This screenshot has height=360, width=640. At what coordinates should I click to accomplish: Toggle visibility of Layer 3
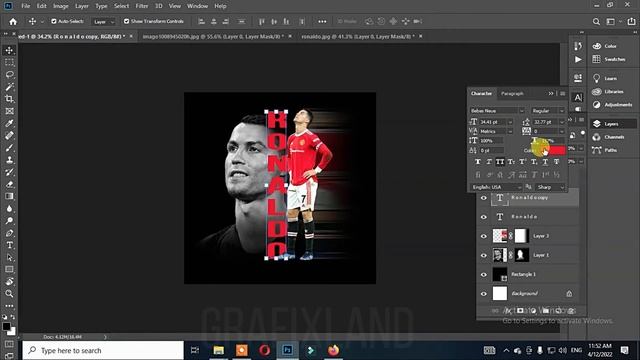click(484, 236)
